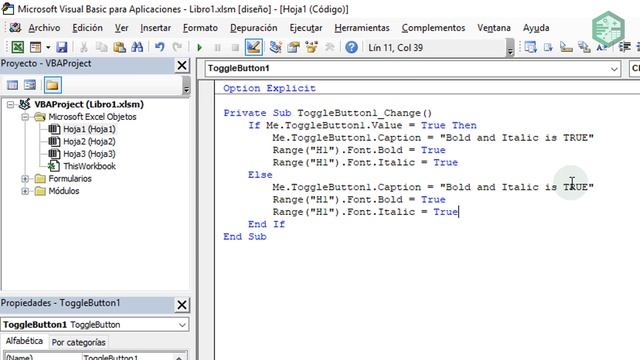This screenshot has width=640, height=360.
Task: Click the Option Explicit code line
Action: 269,88
